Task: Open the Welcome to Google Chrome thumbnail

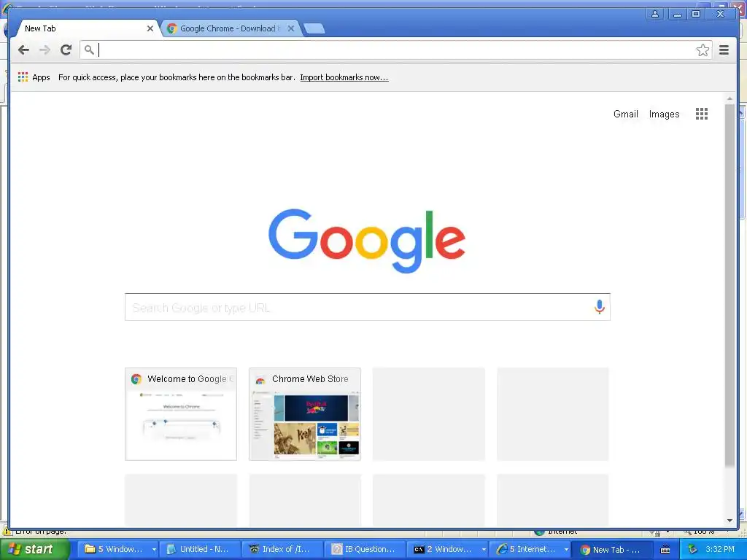Action: pos(181,414)
